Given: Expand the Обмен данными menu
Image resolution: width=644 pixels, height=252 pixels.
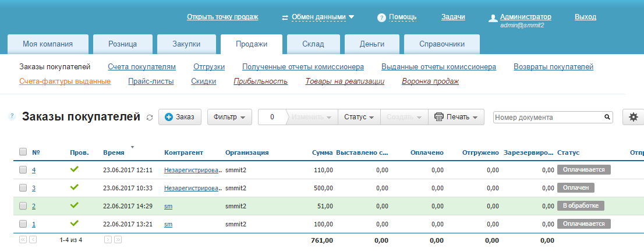Looking at the screenshot, I should coord(319,17).
